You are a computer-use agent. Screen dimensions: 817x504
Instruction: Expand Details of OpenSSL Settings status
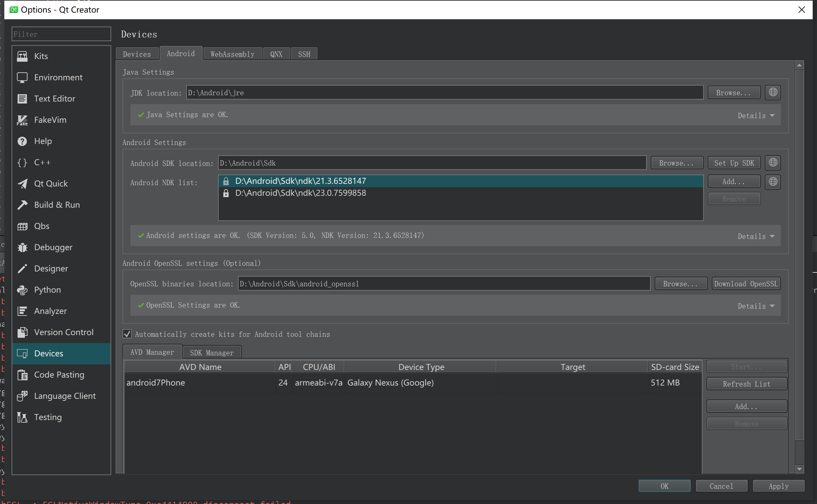pyautogui.click(x=756, y=306)
